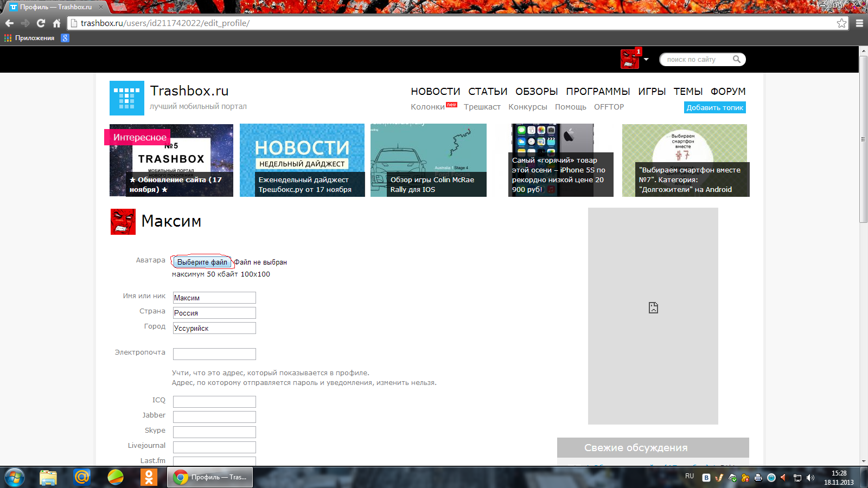Open the ТЕМЫ section
The height and width of the screenshot is (488, 868).
[x=688, y=92]
